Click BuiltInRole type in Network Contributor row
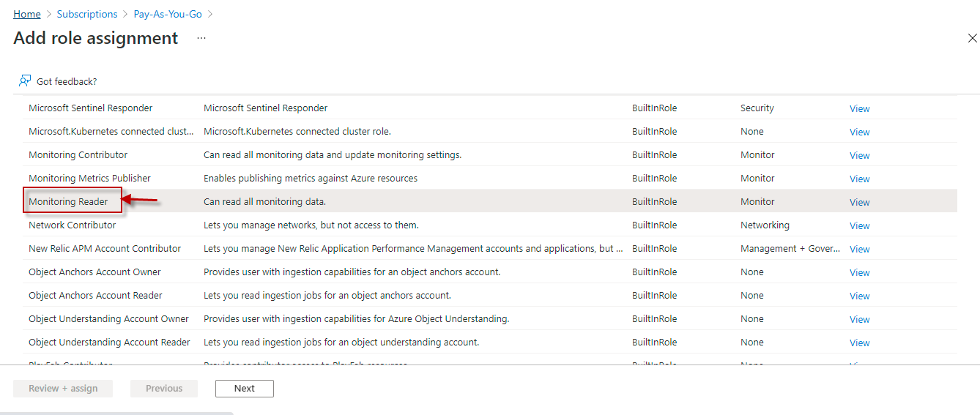 click(655, 225)
